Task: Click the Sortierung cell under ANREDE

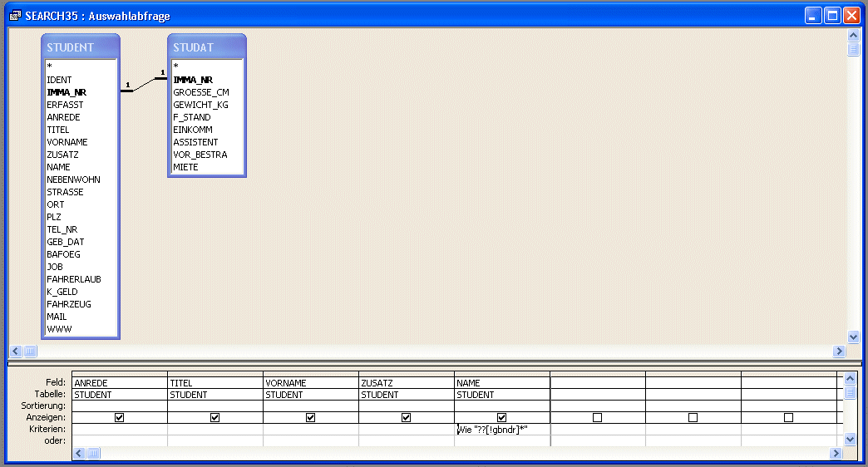Action: (x=120, y=406)
